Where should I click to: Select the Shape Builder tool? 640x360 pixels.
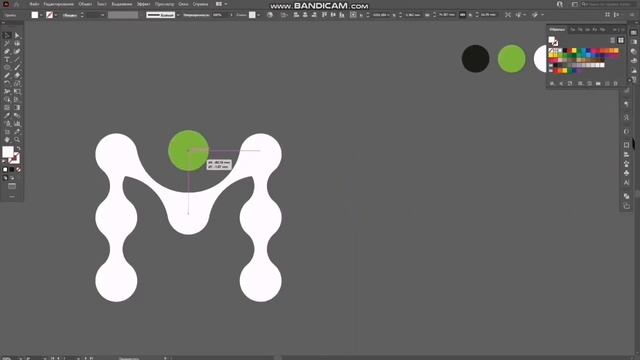coord(7,100)
